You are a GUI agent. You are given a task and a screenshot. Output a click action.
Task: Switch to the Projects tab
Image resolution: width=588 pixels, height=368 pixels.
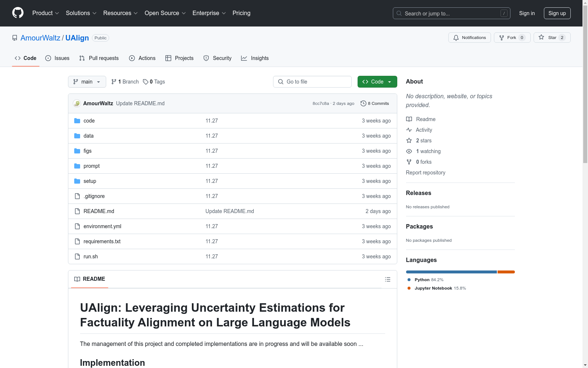pyautogui.click(x=179, y=58)
